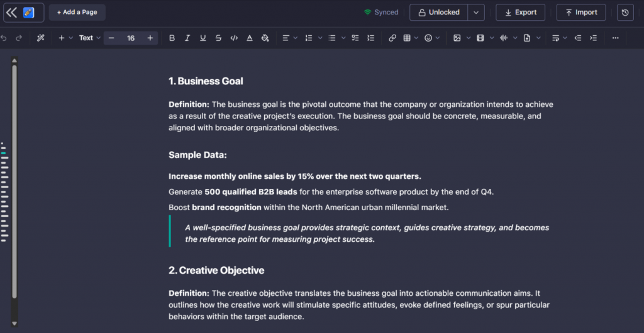Open the more options ellipsis menu

click(x=615, y=38)
